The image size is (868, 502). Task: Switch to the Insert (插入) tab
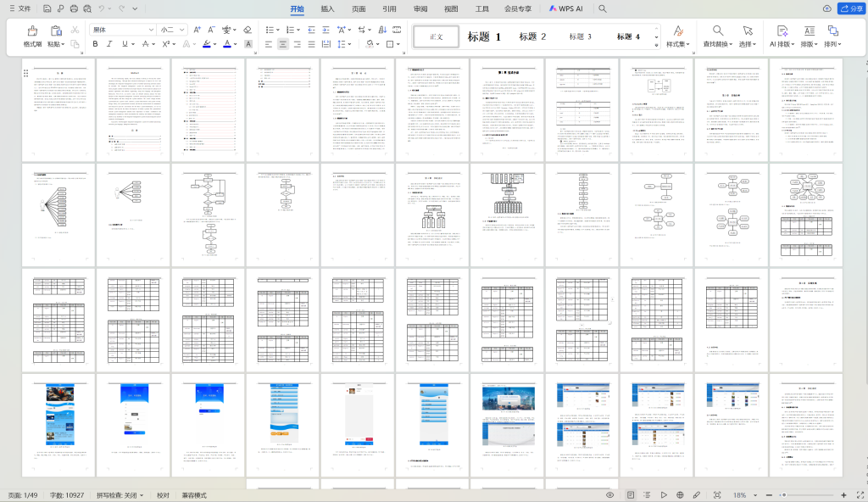pos(328,8)
